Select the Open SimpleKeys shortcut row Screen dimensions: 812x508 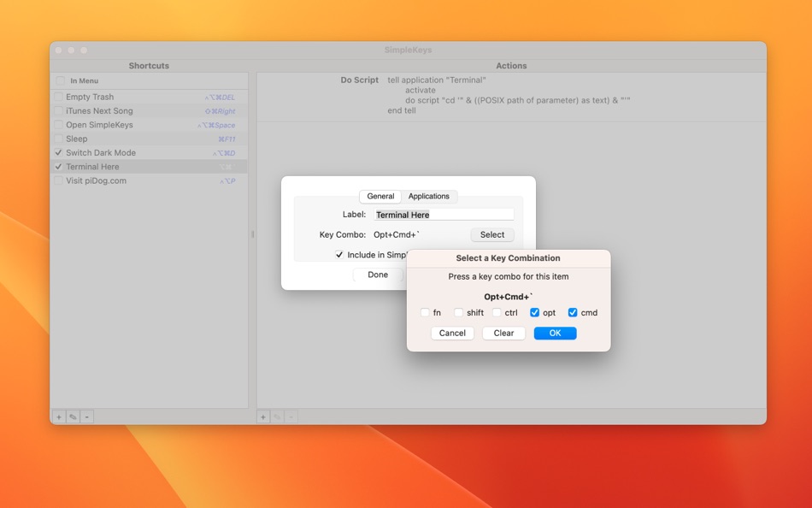[149, 125]
